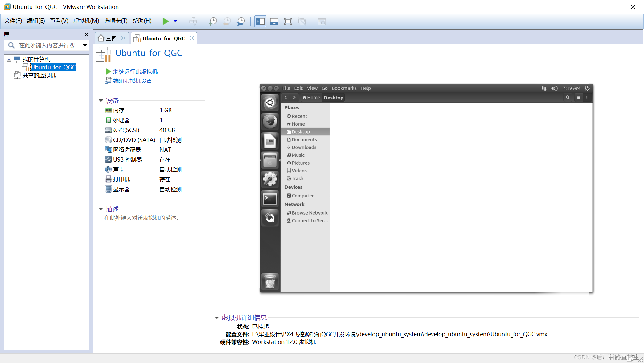Open the USB controller device settings

coord(109,159)
